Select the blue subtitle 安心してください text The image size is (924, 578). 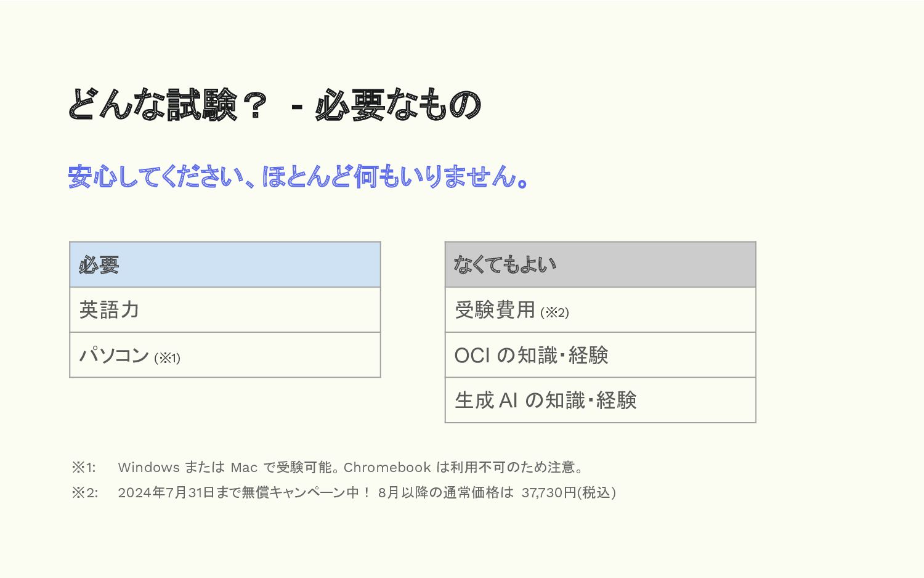pos(299,177)
